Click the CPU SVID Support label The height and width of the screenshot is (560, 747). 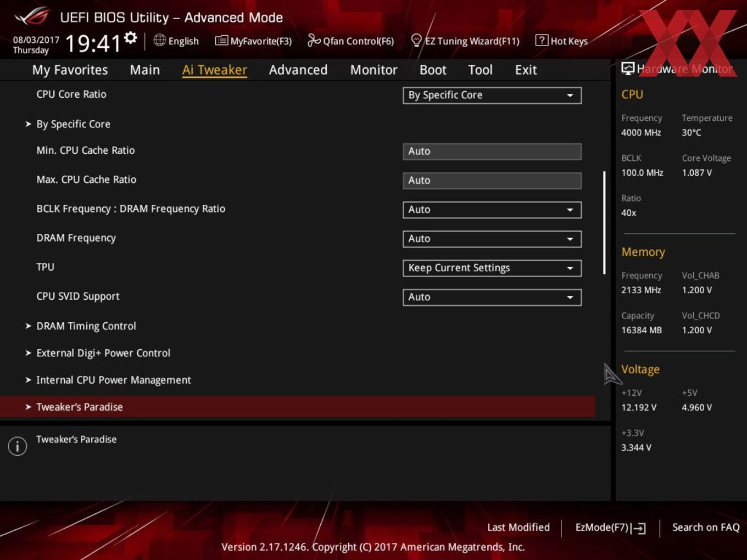(78, 296)
